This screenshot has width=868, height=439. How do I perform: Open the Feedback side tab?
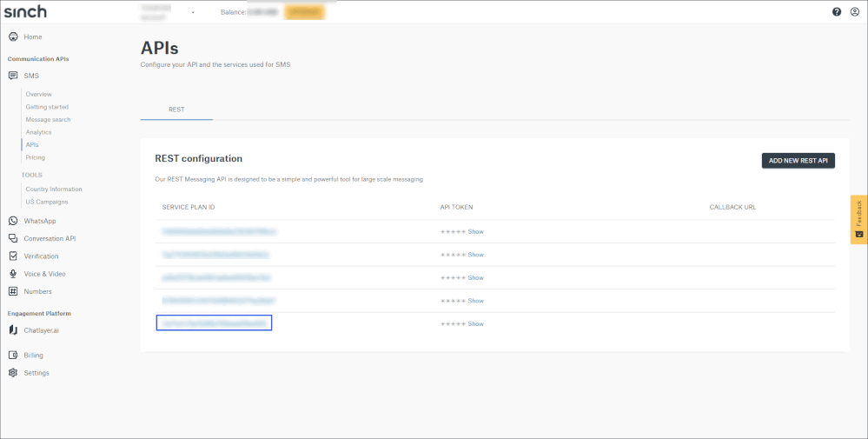[858, 219]
